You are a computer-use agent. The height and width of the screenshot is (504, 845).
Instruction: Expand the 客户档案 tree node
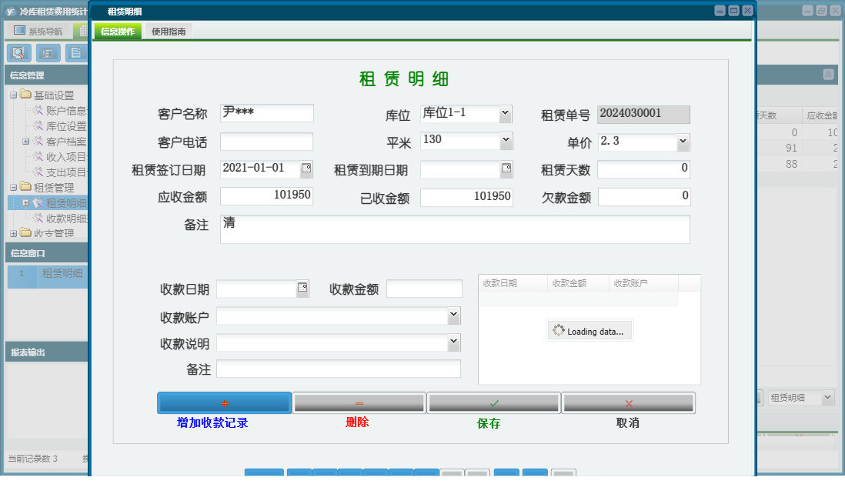(x=25, y=142)
